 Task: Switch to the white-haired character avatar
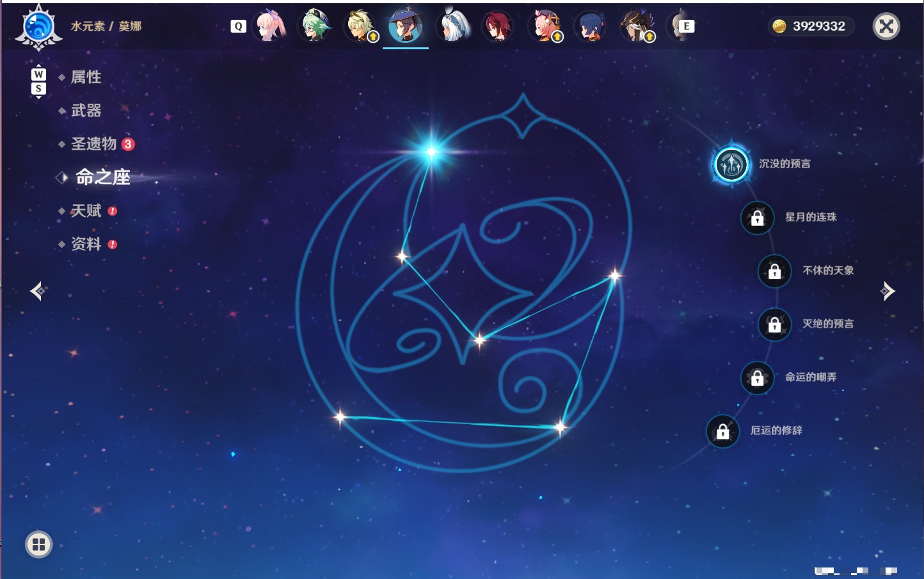coord(452,26)
